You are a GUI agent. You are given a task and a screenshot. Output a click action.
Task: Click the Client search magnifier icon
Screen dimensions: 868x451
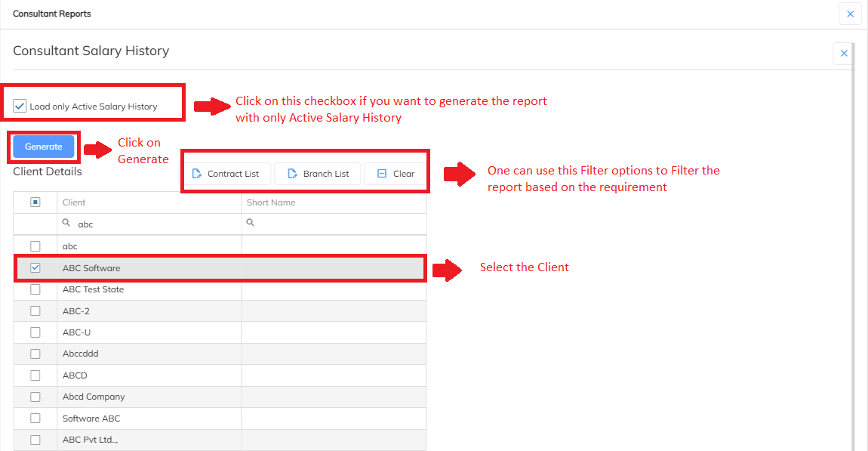click(67, 224)
